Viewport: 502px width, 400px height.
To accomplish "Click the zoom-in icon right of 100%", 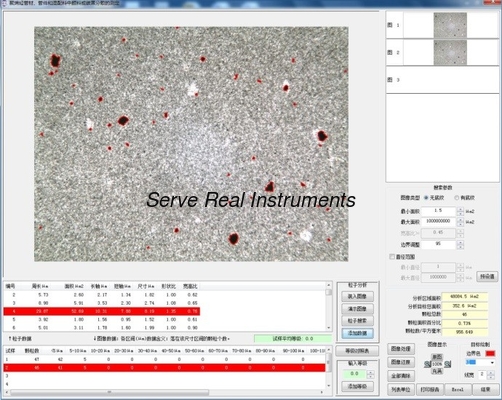I will point(448,364).
